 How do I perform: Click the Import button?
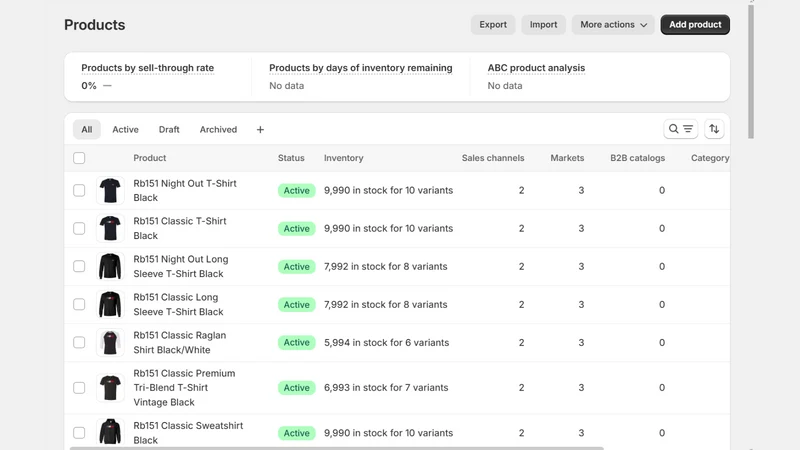543,24
